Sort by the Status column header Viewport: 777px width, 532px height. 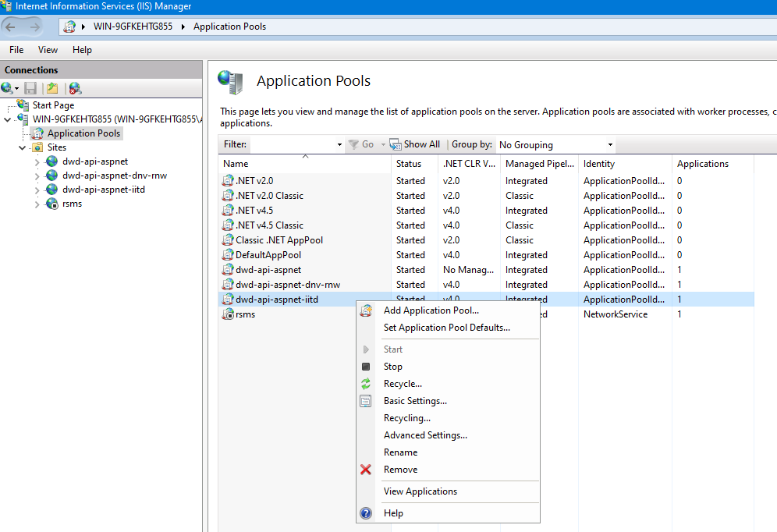415,164
